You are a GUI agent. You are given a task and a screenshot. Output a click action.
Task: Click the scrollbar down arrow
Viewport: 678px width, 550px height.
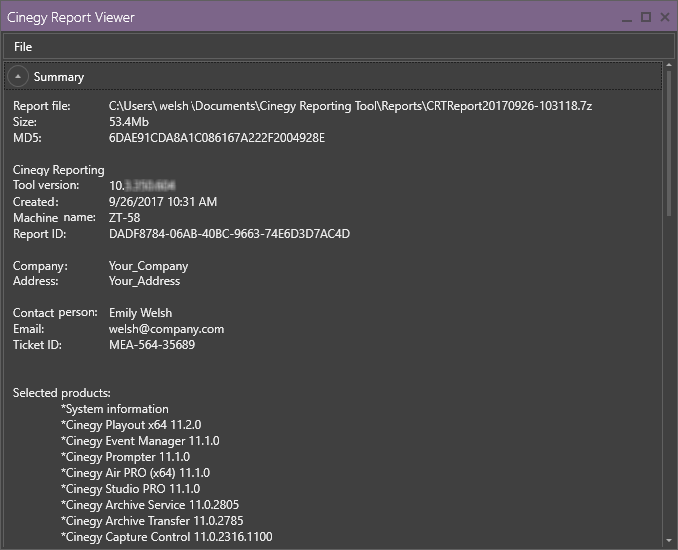pos(669,540)
